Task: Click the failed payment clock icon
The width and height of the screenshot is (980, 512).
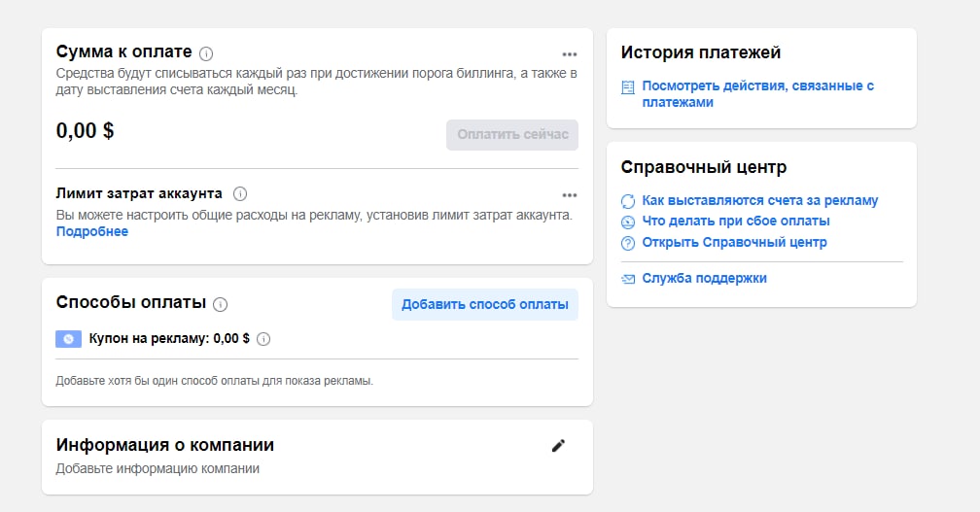Action: point(627,222)
